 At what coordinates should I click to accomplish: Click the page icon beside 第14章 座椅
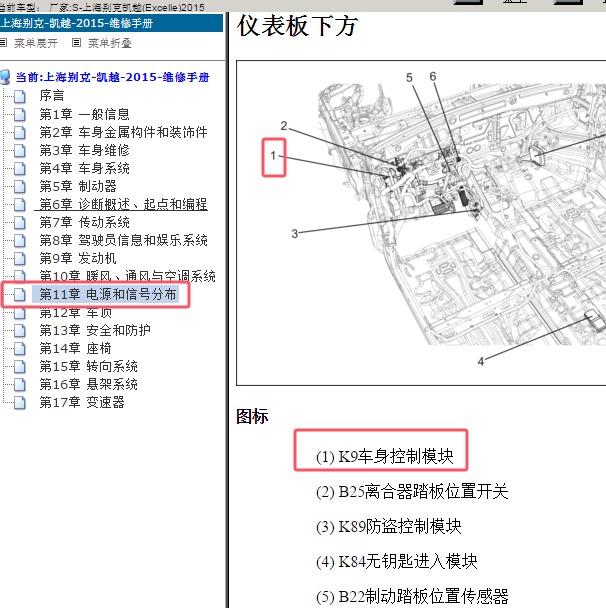pyautogui.click(x=20, y=349)
